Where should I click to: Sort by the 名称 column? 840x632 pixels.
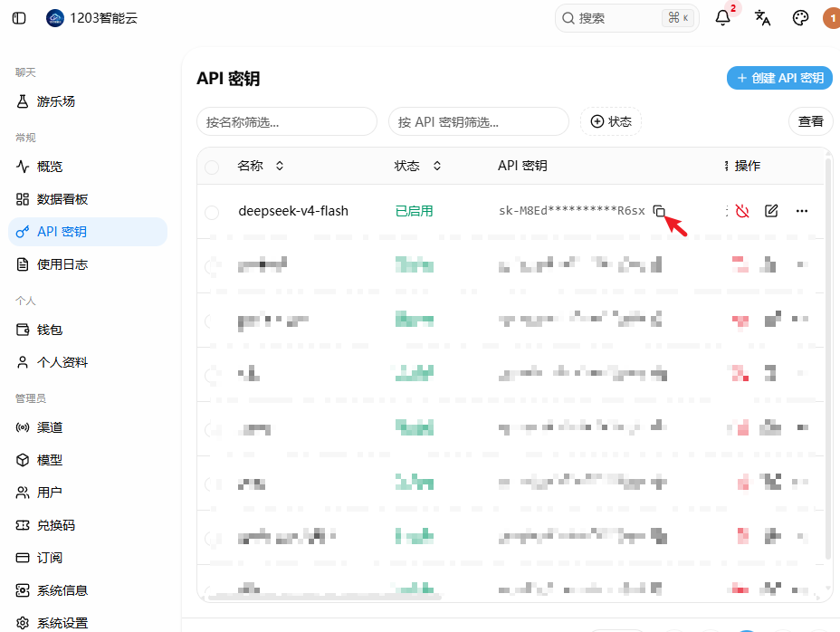click(261, 166)
